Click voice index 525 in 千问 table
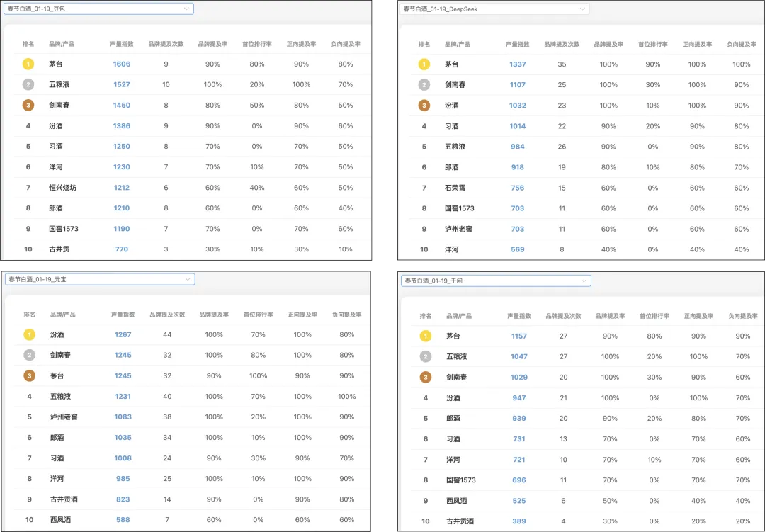The height and width of the screenshot is (532, 765). click(x=519, y=501)
